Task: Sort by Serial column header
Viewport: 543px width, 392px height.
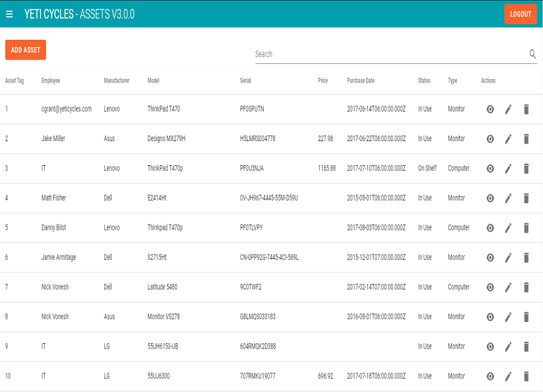Action: [245, 81]
